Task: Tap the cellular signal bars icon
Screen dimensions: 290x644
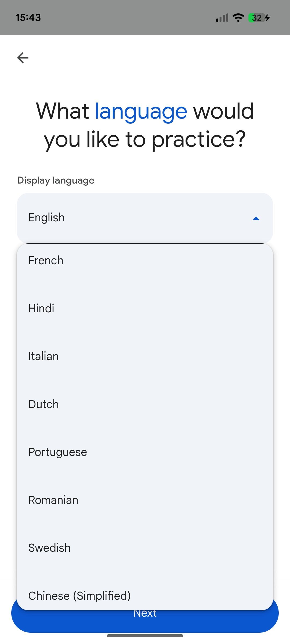Action: click(222, 18)
